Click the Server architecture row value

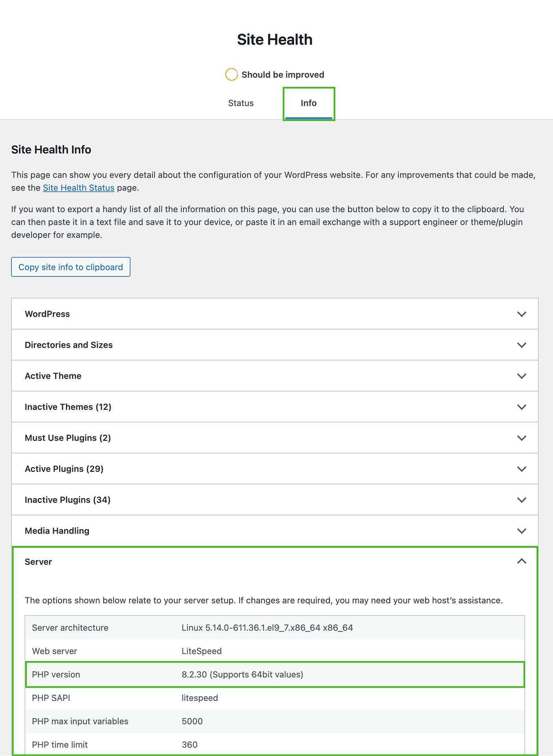(267, 628)
